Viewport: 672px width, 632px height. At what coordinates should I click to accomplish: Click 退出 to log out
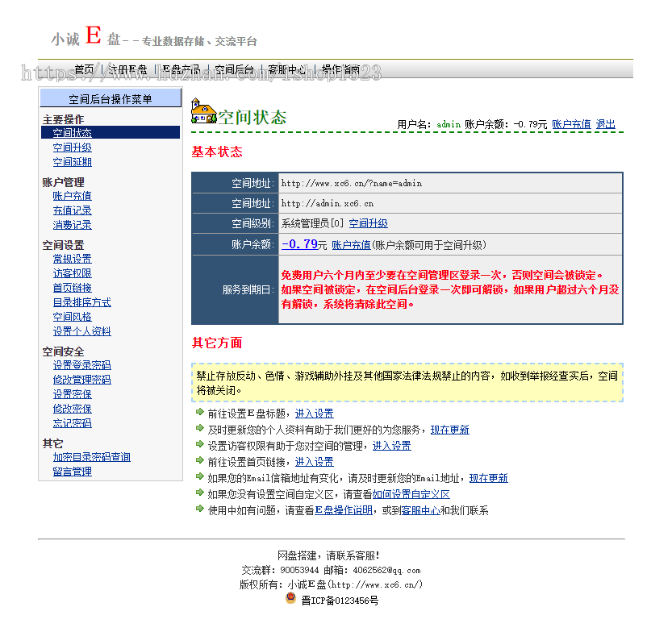pos(606,124)
